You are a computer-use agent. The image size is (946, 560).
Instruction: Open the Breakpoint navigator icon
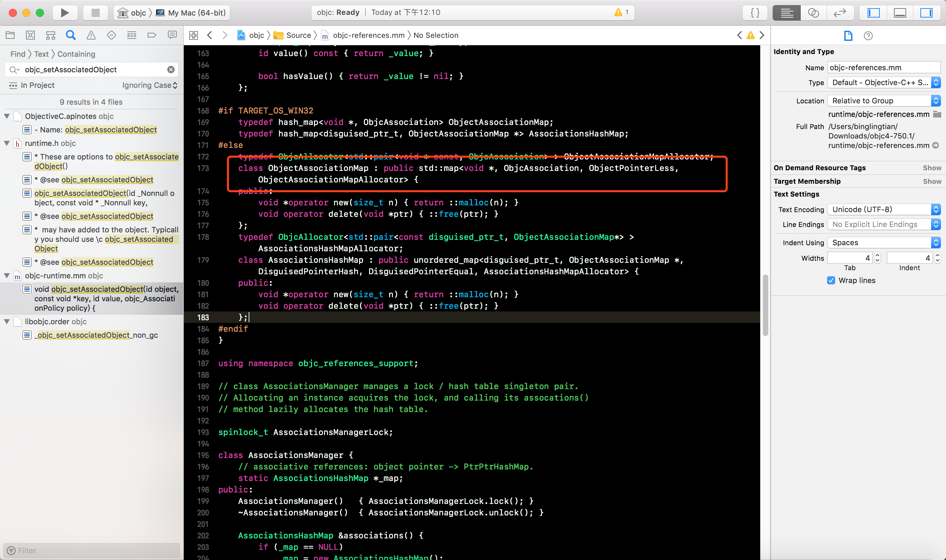click(x=152, y=35)
